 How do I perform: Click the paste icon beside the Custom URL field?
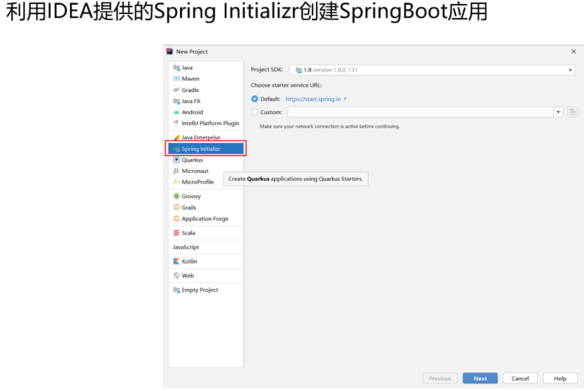click(572, 112)
